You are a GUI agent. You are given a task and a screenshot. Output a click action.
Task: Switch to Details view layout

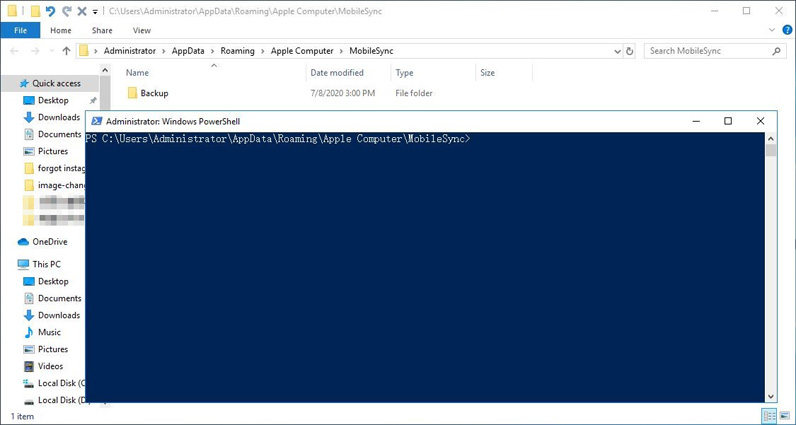click(x=769, y=416)
